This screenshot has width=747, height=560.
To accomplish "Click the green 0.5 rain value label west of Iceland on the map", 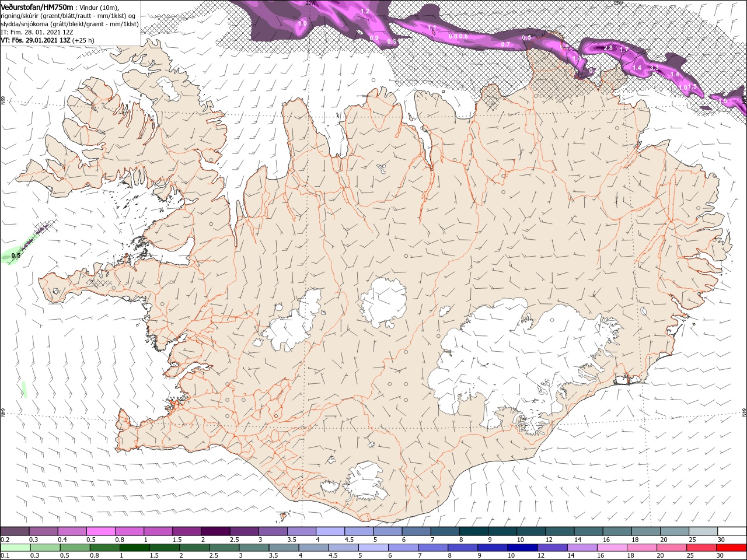I will [16, 256].
